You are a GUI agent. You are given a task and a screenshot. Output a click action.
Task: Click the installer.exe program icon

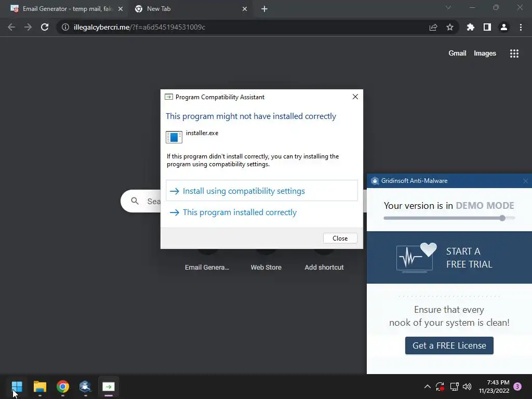point(174,137)
